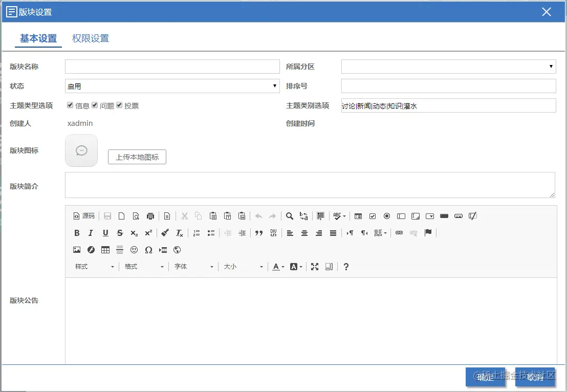
Task: Open the 格式 format dropdown
Action: (x=144, y=267)
